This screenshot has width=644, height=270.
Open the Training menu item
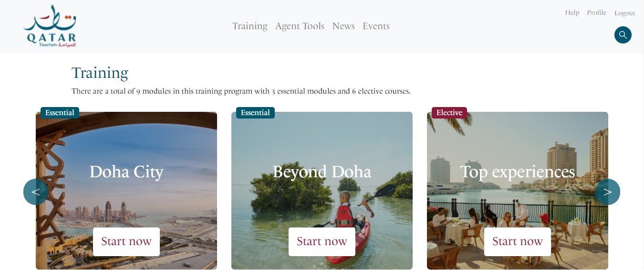click(x=249, y=26)
